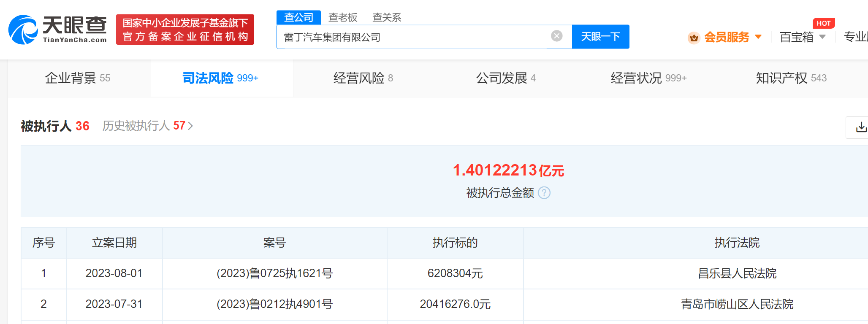Click court name 青岛市崂山区人民法院
This screenshot has width=868, height=324.
tap(737, 304)
